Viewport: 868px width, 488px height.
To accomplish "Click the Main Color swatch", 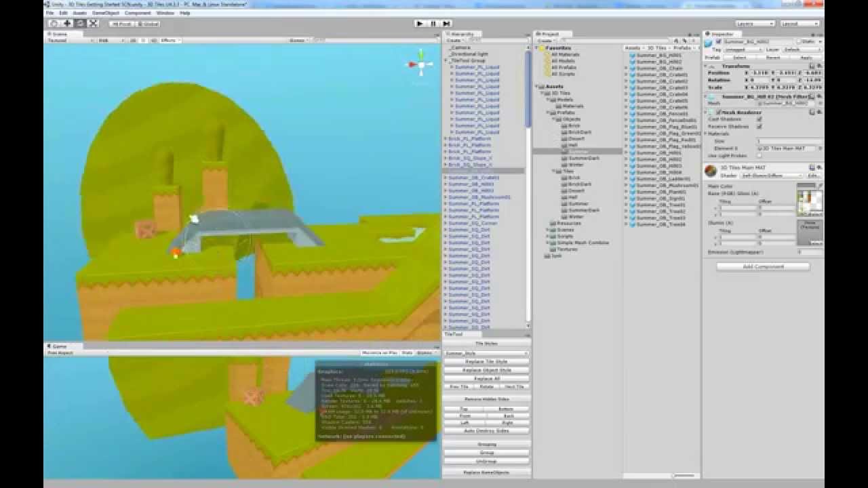I will (x=806, y=186).
